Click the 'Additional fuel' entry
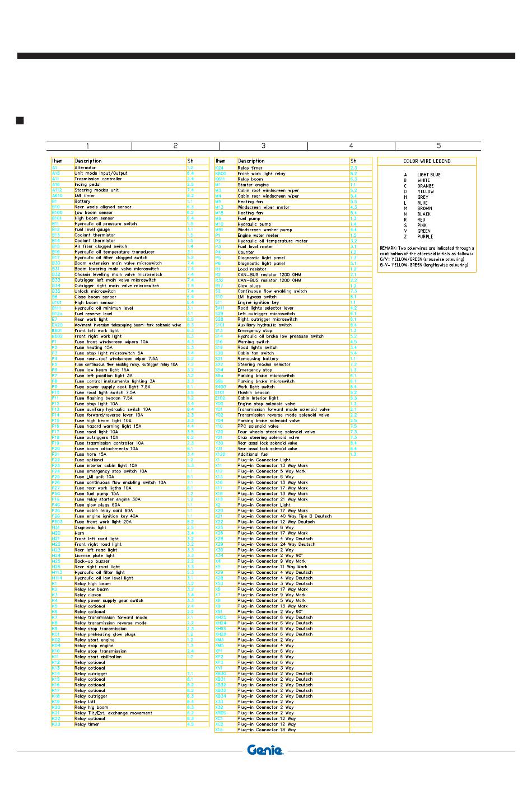 (x=293, y=454)
